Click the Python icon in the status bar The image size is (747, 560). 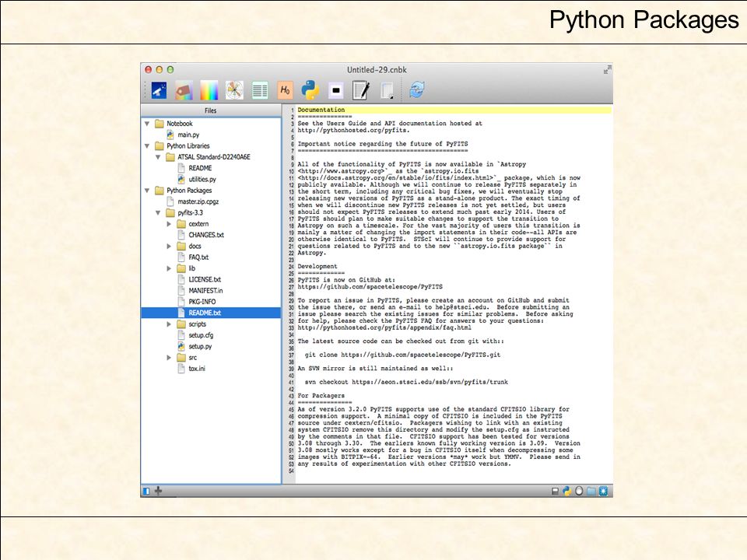(567, 491)
